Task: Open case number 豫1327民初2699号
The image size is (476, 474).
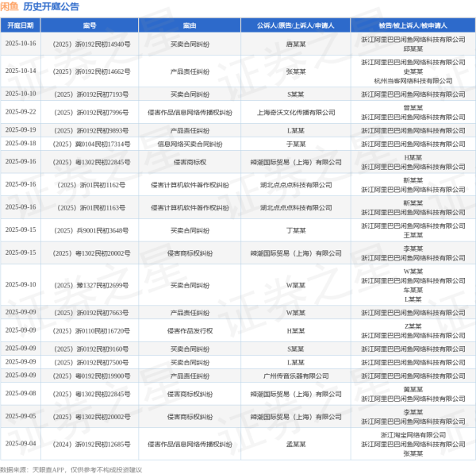Action: point(90,285)
